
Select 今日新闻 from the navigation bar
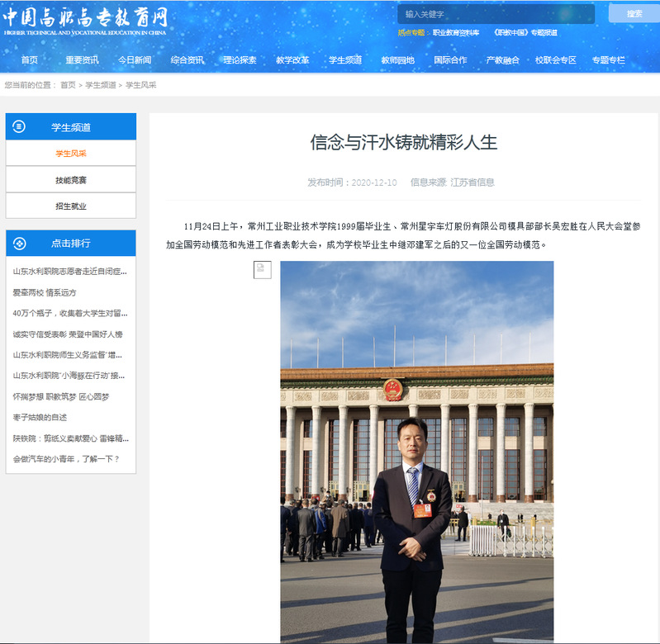point(135,60)
